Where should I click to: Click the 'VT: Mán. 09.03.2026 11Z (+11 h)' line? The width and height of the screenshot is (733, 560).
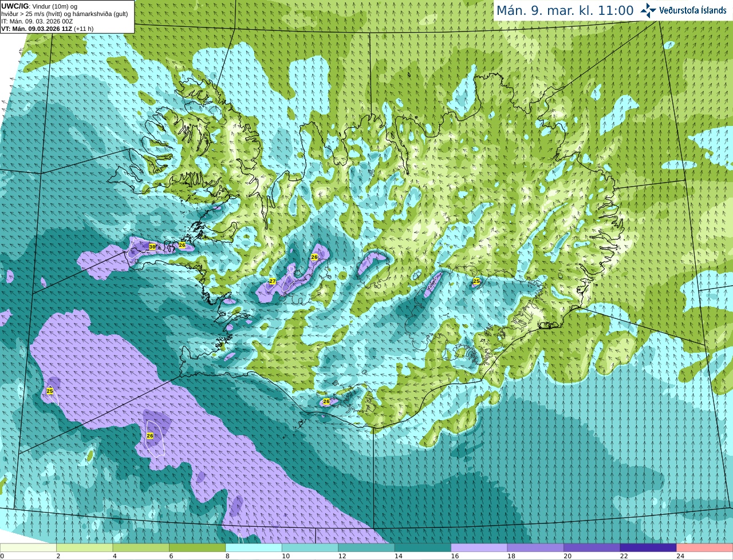[x=48, y=29]
